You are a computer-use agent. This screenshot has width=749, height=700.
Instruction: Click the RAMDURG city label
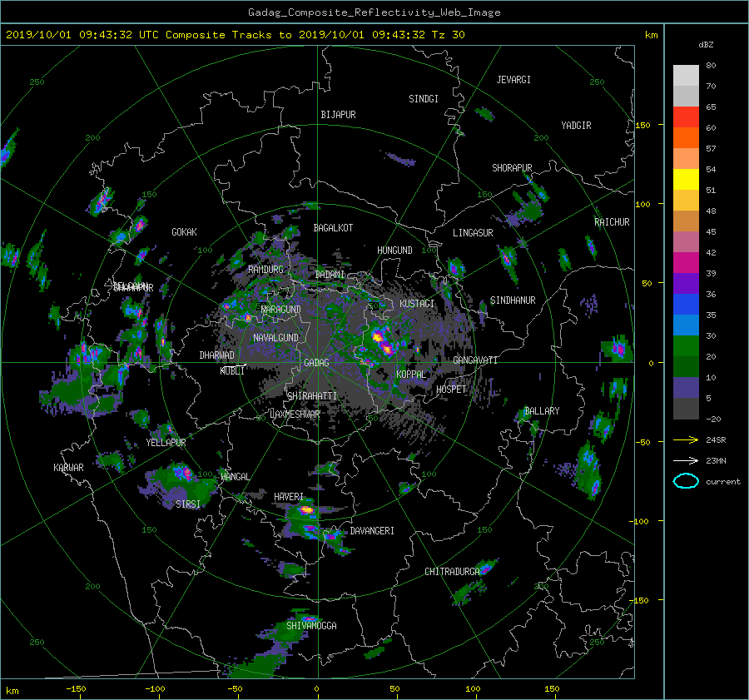click(265, 270)
